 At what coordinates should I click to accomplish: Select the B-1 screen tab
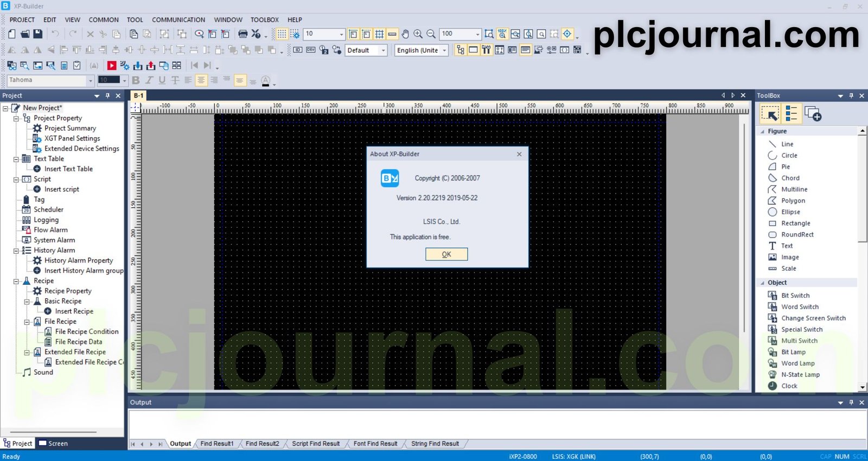click(x=138, y=95)
